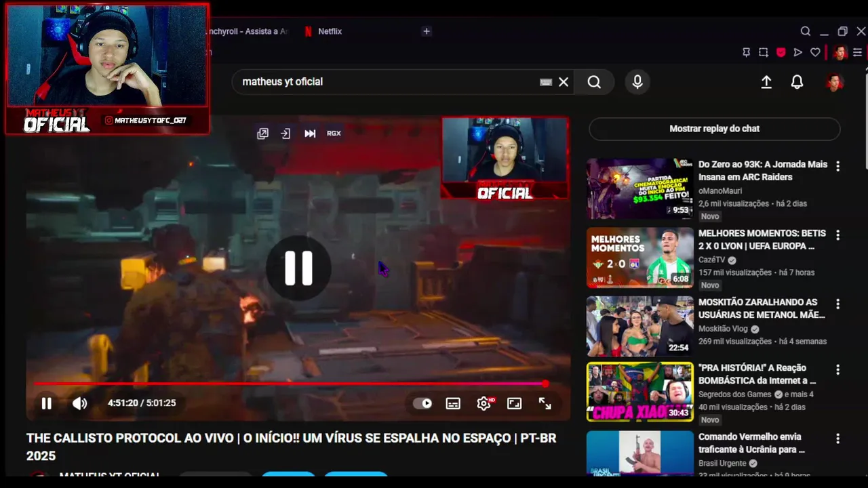Click browser tab search magnifier icon
The width and height of the screenshot is (868, 488).
click(x=806, y=31)
